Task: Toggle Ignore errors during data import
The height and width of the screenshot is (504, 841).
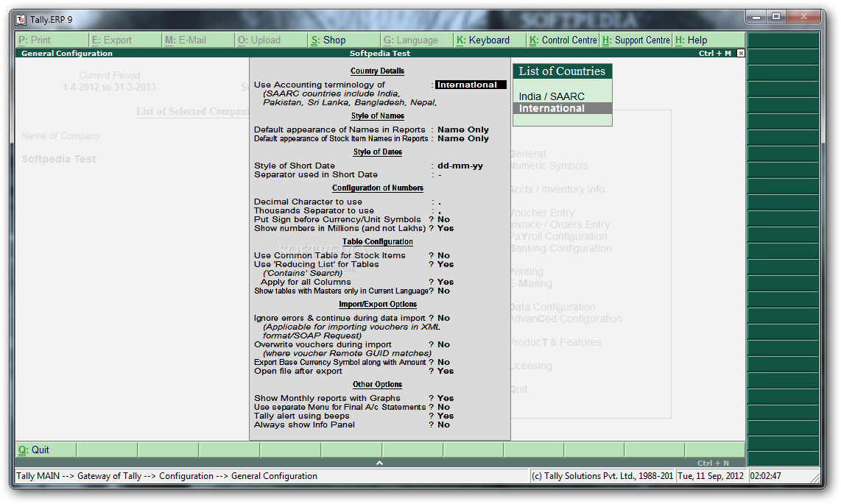Action: 443,318
